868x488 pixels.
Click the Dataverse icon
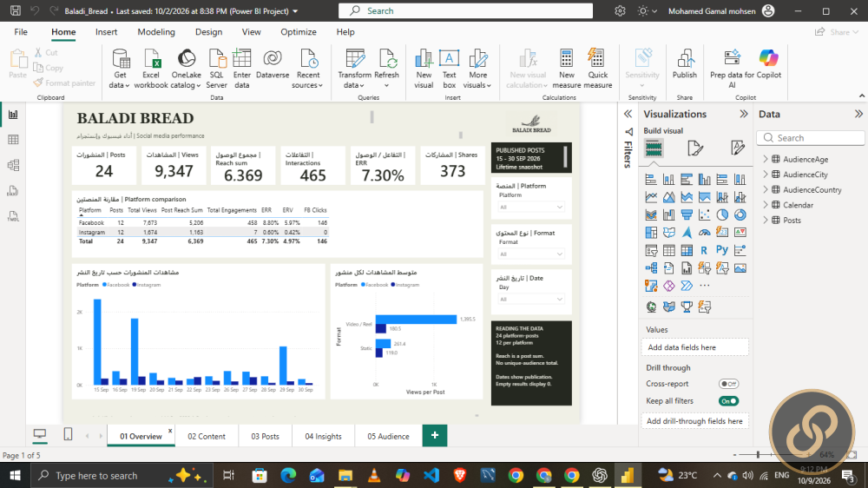[273, 59]
